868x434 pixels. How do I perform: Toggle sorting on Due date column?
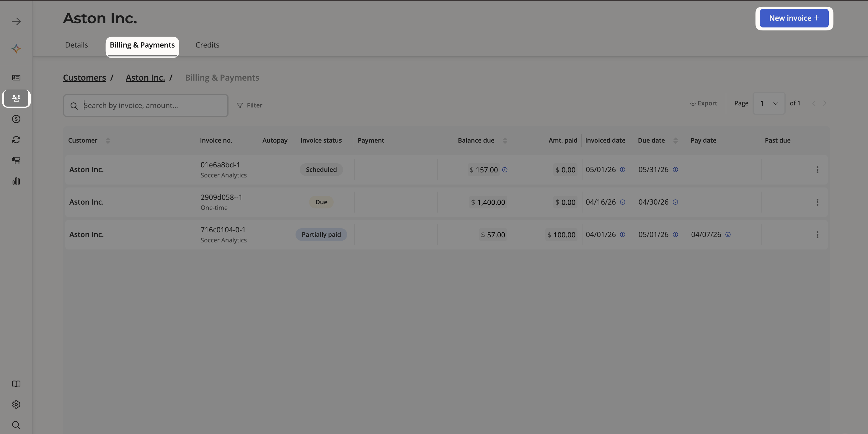(675, 140)
